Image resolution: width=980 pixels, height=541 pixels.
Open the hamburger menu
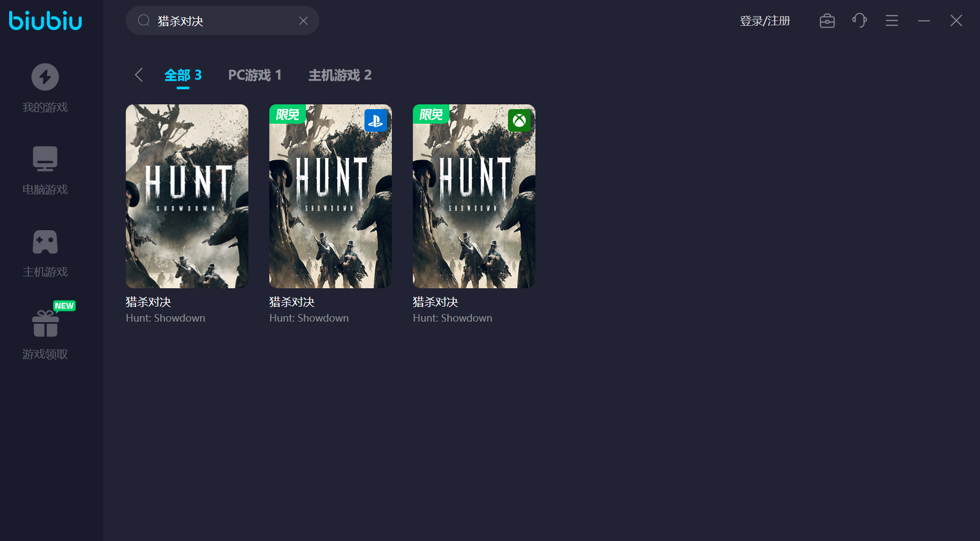coord(892,21)
